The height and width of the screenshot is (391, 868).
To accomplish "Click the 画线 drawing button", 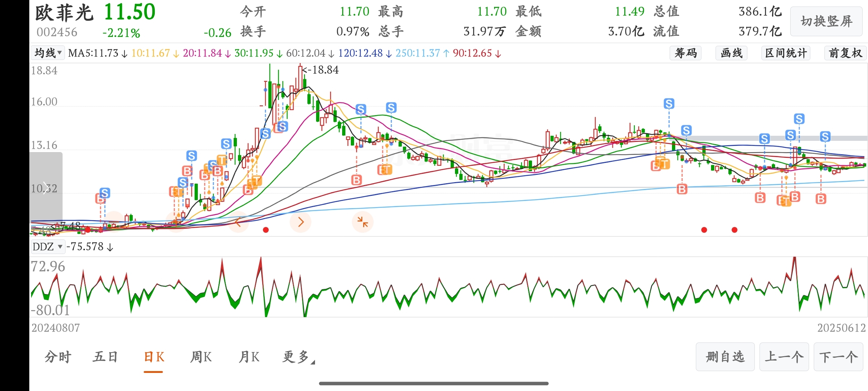I will 731,53.
